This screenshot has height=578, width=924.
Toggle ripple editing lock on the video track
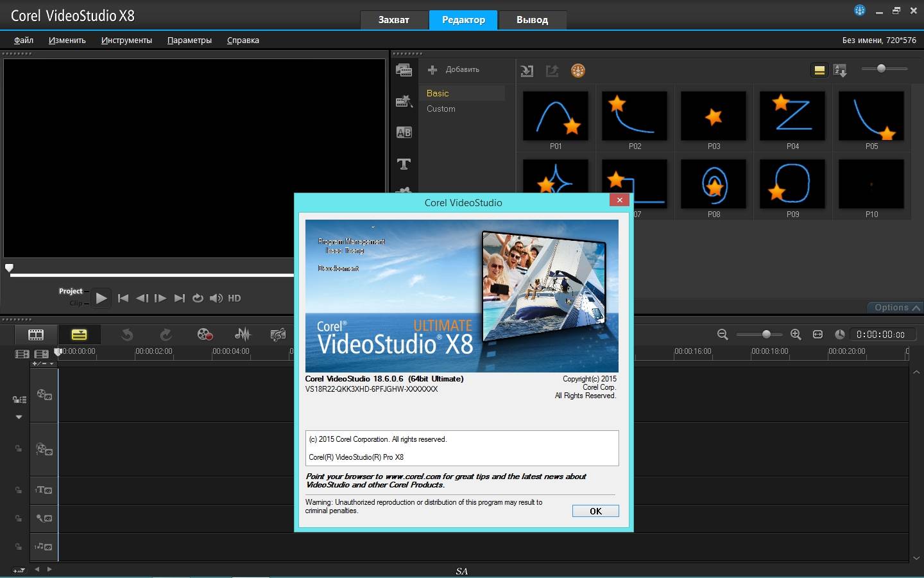pos(20,399)
